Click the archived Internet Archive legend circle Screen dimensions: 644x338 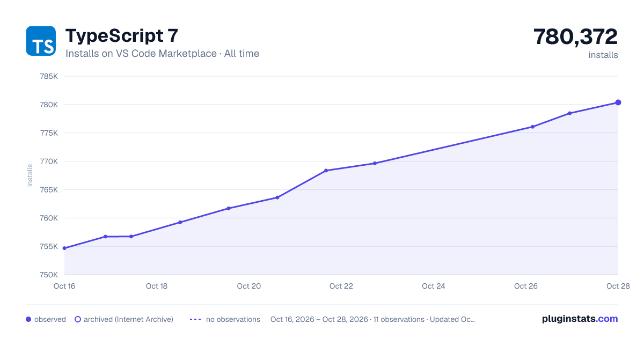(78, 319)
